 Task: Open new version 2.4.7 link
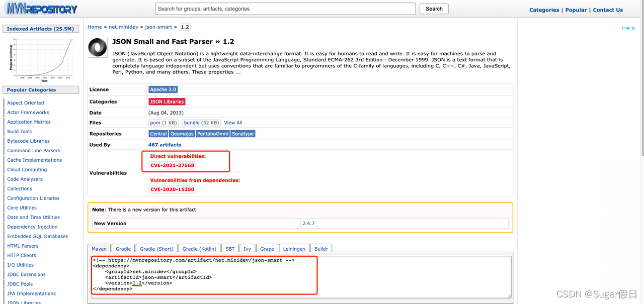308,223
